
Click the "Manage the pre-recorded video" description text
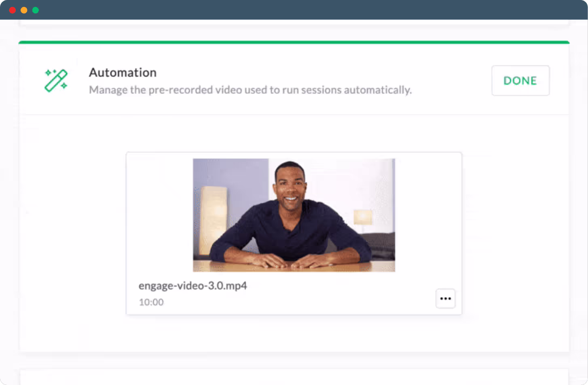pos(250,90)
